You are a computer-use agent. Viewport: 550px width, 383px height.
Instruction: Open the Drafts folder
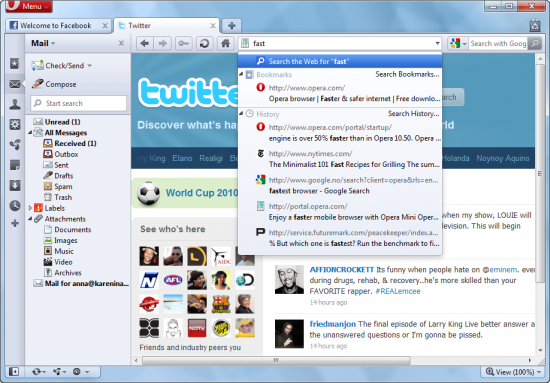(58, 176)
